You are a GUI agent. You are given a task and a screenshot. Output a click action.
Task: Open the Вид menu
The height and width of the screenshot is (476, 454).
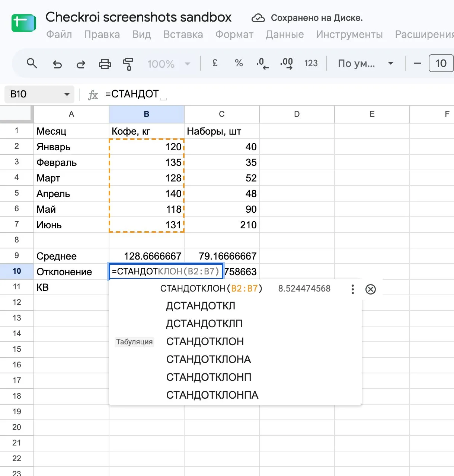141,35
